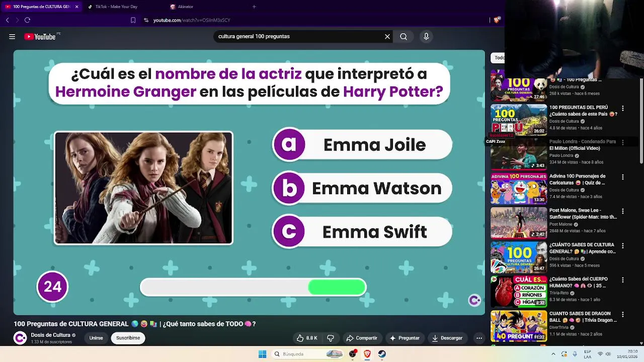
Task: Open the YouTube hamburger guide menu
Action: 12,37
